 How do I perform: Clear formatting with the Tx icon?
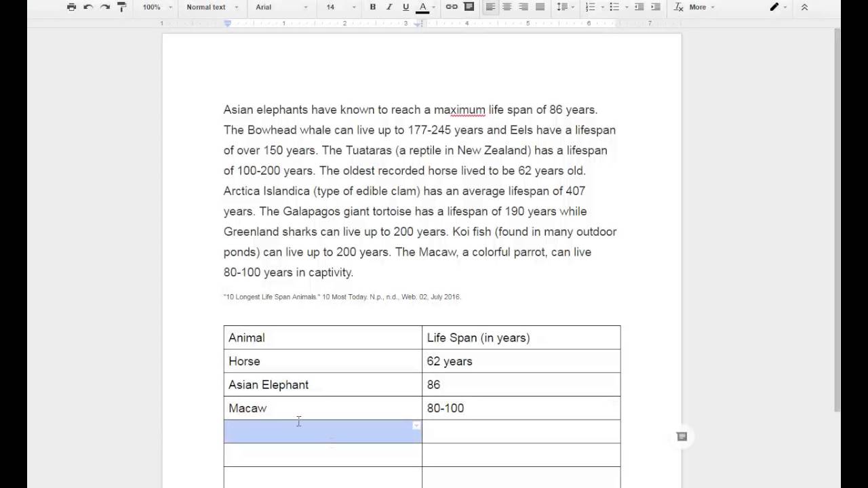[679, 7]
